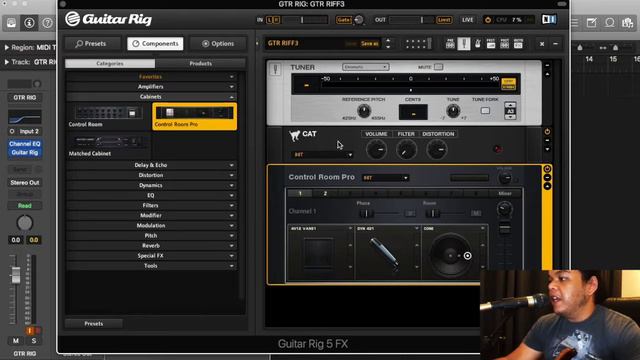This screenshot has width=640, height=360.
Task: Step to the next preset with down arrow
Action: pyautogui.click(x=388, y=47)
